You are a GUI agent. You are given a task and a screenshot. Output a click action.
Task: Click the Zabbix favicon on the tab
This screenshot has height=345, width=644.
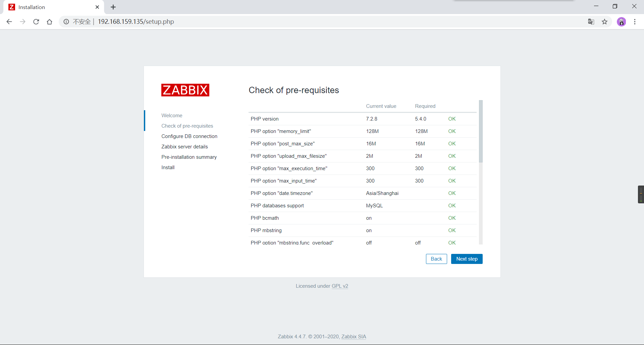[12, 7]
